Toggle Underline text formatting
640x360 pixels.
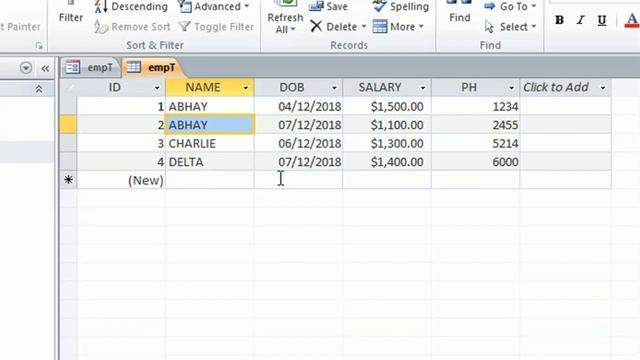tap(602, 20)
